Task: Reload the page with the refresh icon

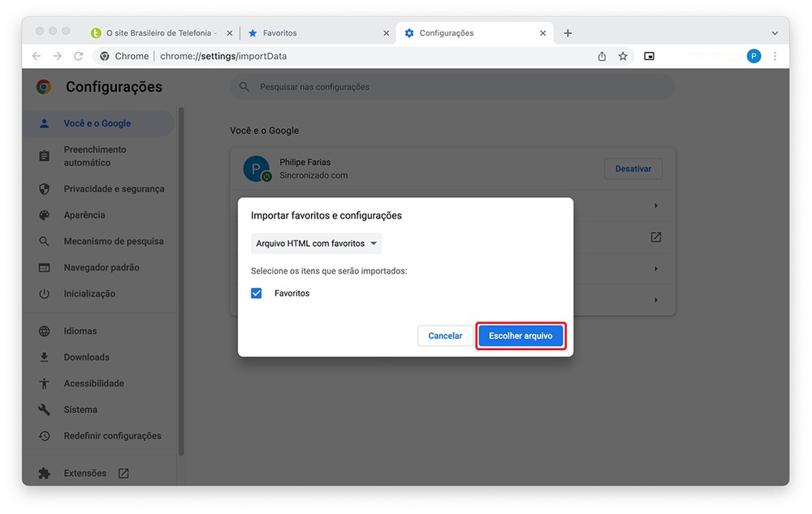Action: [x=79, y=56]
